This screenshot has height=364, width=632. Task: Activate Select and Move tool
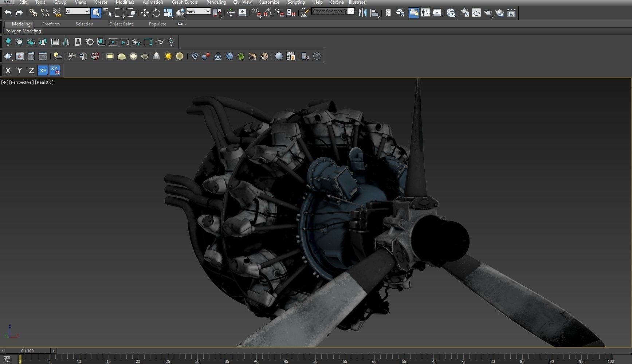pos(145,13)
